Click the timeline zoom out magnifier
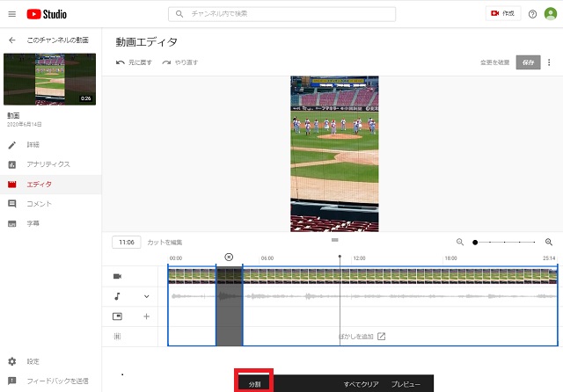563x392 pixels. (460, 242)
